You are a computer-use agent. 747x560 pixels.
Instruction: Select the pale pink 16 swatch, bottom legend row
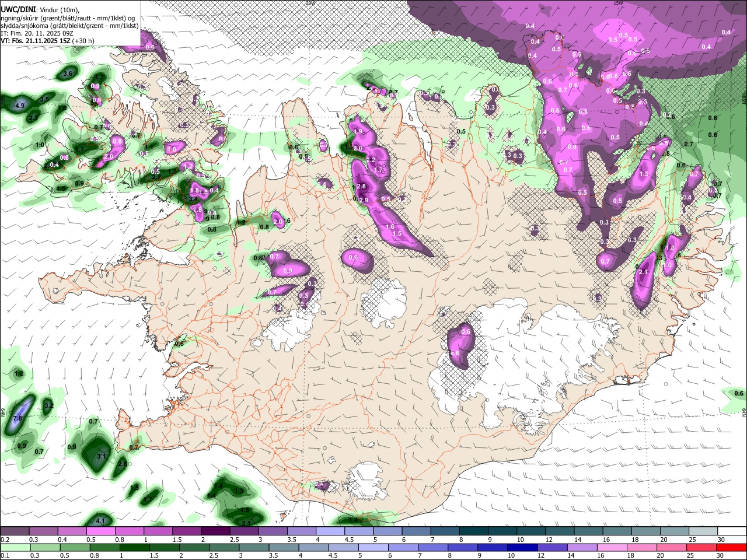(612, 547)
